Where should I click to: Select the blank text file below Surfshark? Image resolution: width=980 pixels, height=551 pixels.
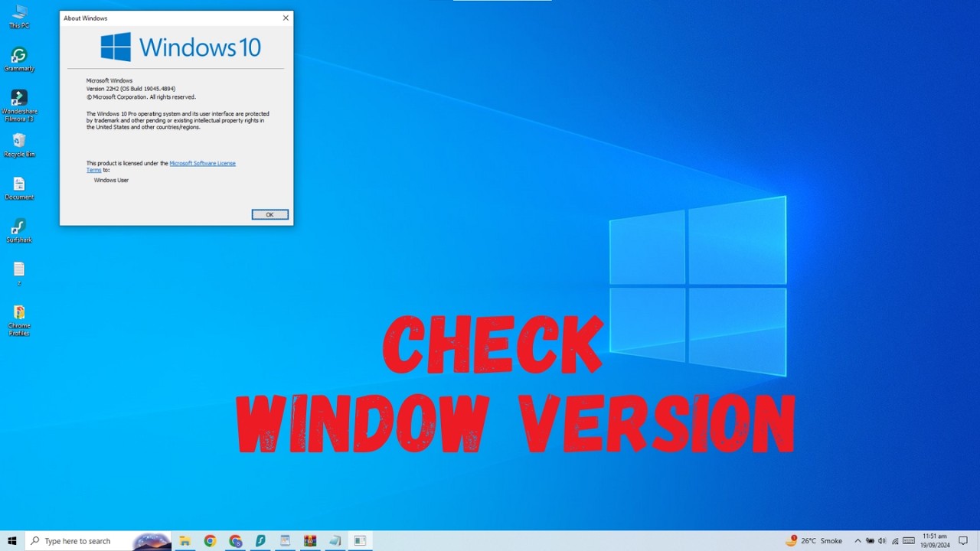pos(19,273)
